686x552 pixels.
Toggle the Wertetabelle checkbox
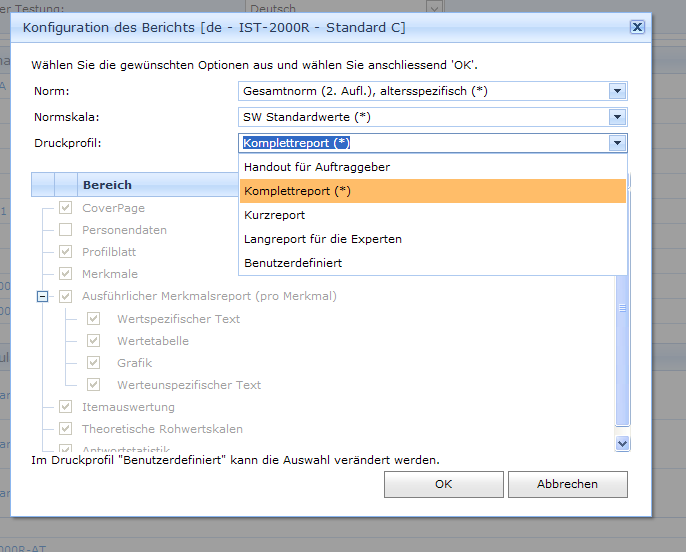94,341
